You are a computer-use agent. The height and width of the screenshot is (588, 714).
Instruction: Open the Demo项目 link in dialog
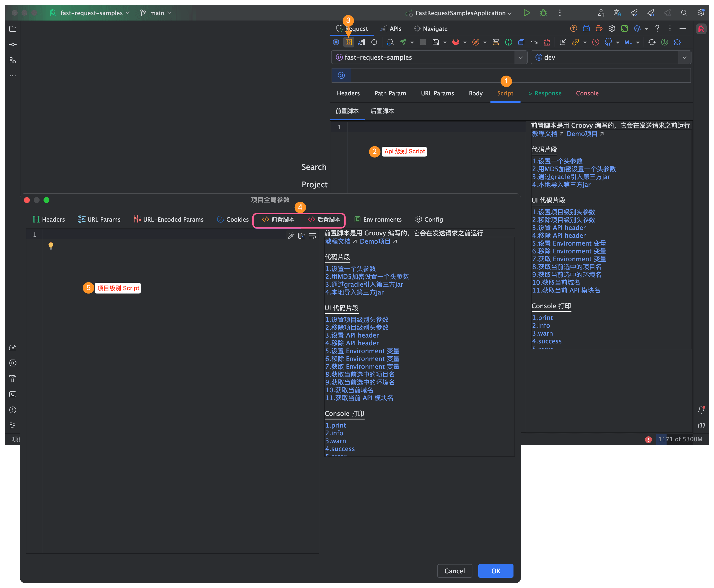tap(375, 241)
